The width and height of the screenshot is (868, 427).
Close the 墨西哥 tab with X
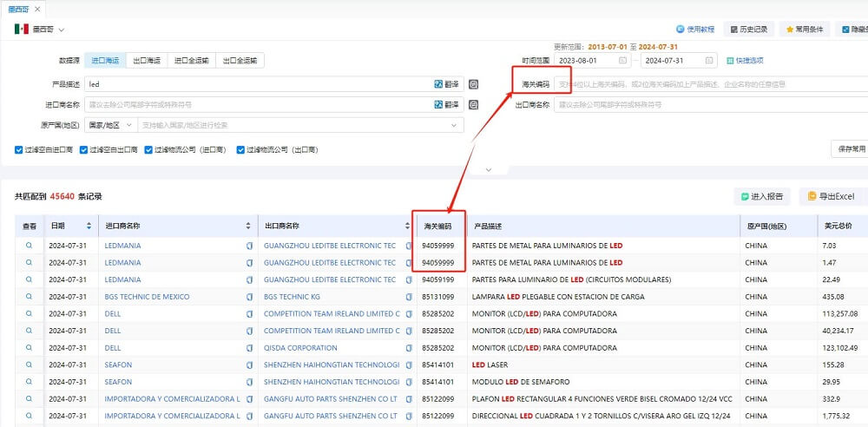pyautogui.click(x=37, y=10)
